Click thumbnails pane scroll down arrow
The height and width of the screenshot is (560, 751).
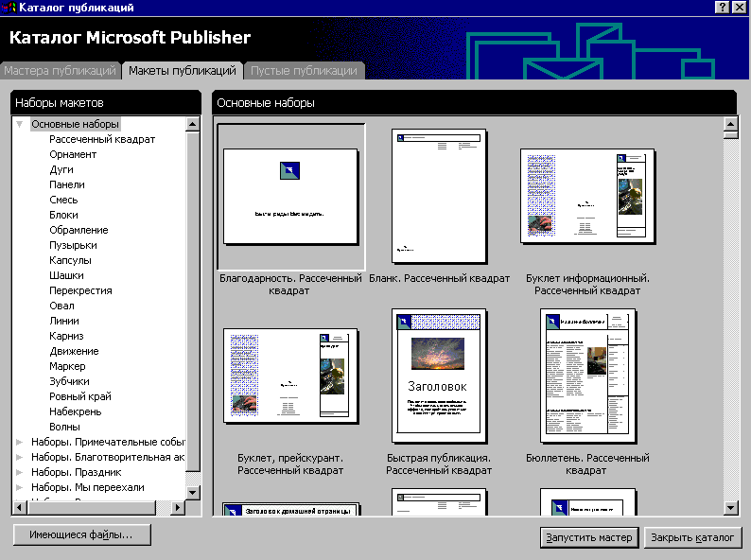pyautogui.click(x=730, y=508)
